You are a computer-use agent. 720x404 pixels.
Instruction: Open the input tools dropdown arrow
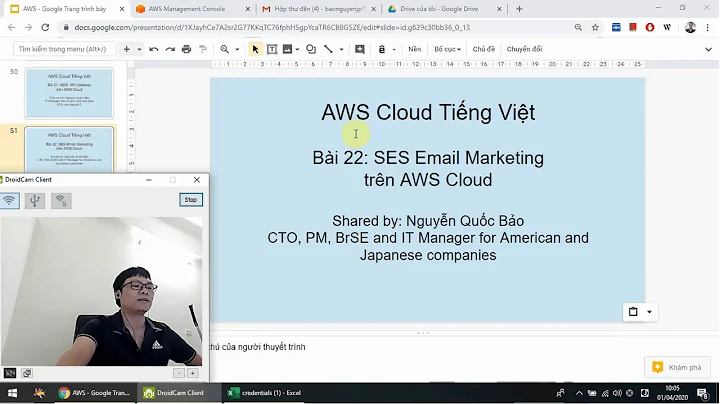[394, 49]
